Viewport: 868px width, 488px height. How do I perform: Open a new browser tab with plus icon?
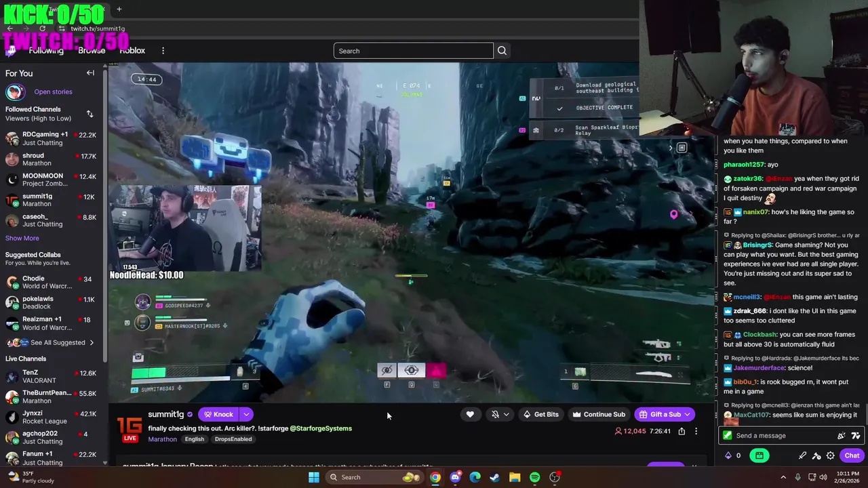coord(119,9)
